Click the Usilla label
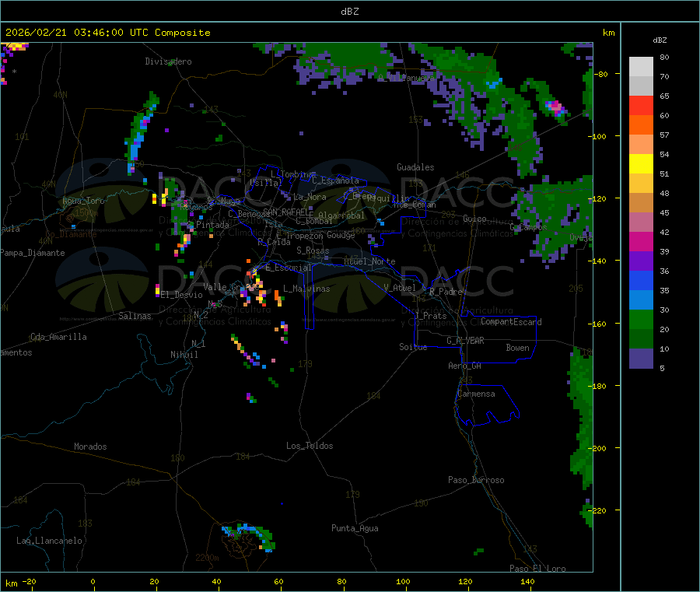This screenshot has height=592, width=700. [x=266, y=183]
